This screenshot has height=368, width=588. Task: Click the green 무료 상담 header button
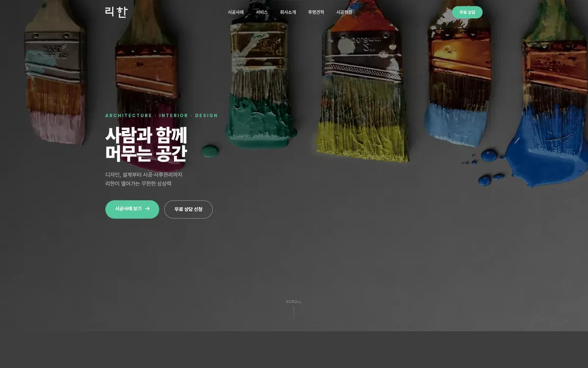click(x=467, y=12)
